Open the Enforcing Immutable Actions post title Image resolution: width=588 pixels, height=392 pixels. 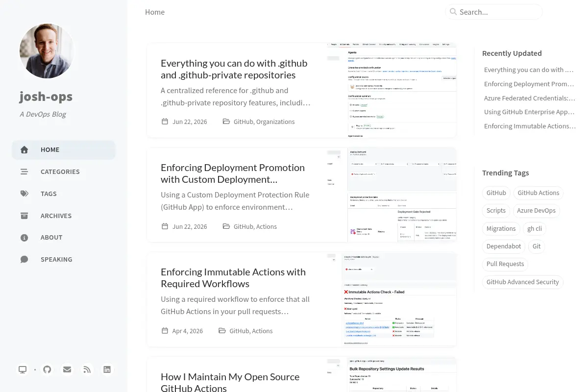coord(233,278)
